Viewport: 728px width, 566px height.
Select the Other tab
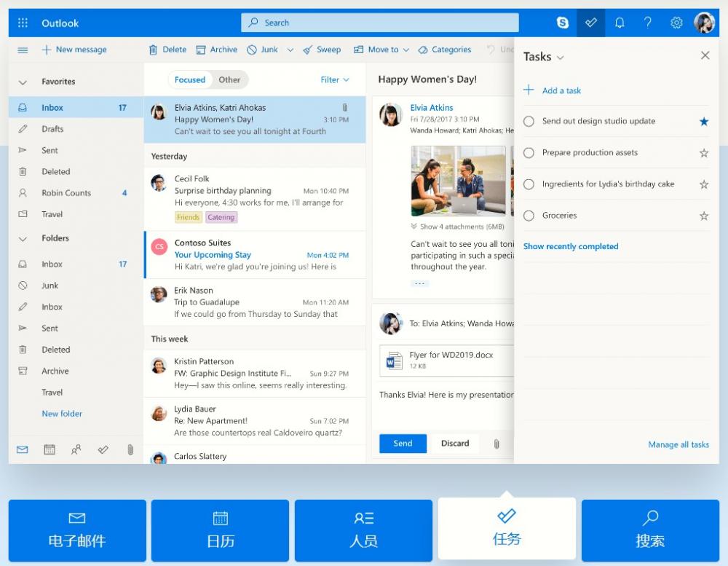point(229,80)
